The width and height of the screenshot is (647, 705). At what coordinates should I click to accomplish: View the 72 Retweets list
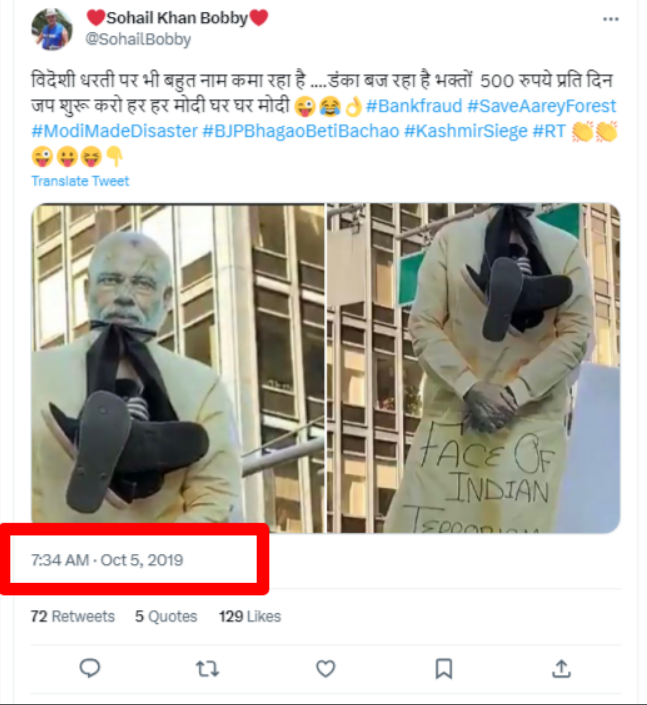(x=72, y=616)
